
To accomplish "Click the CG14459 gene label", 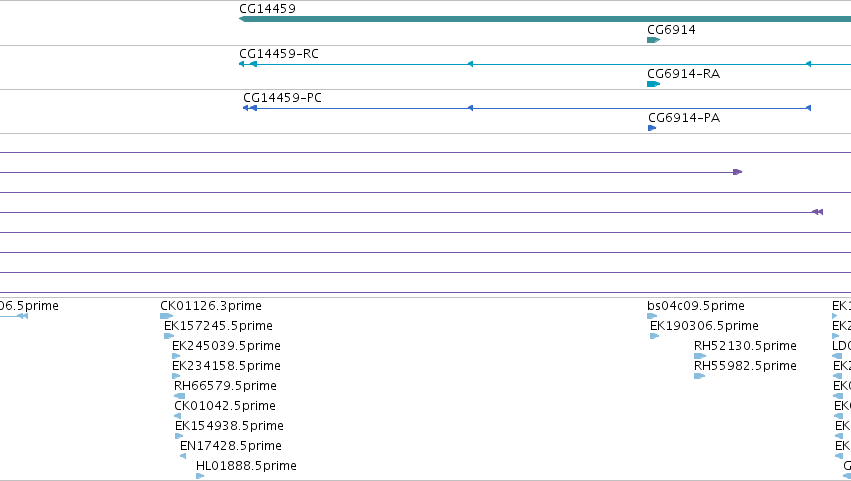I will point(267,9).
